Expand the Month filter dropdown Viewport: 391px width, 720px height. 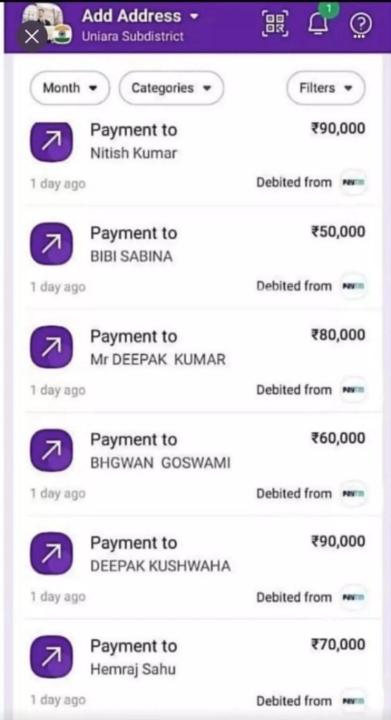[x=70, y=88]
